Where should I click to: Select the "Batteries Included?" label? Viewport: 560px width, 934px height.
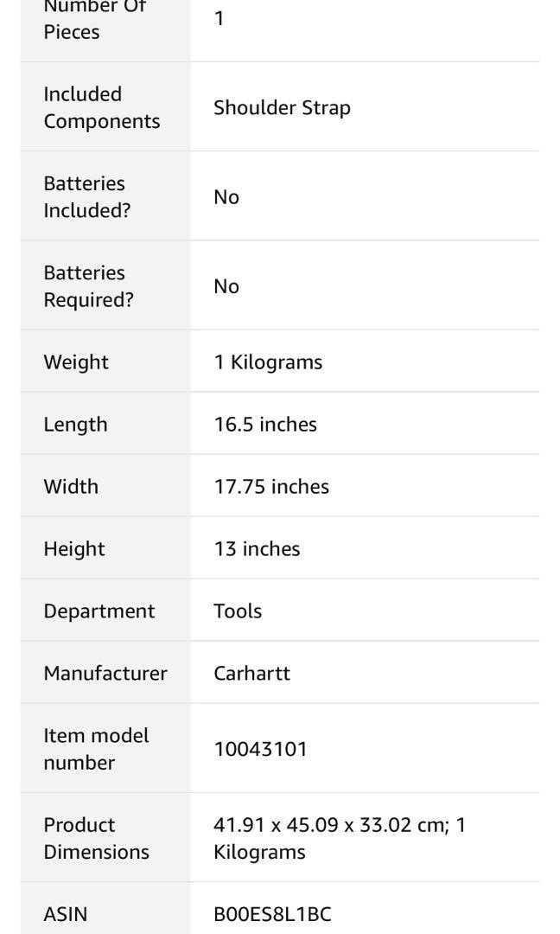click(86, 197)
